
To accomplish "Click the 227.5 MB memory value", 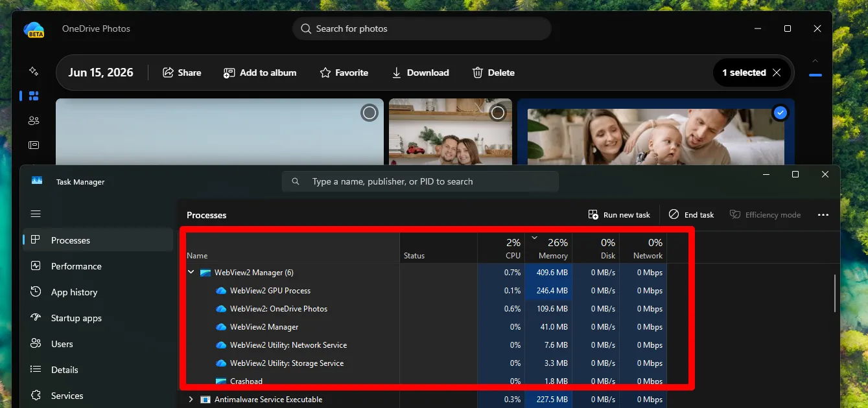I will pyautogui.click(x=552, y=400).
